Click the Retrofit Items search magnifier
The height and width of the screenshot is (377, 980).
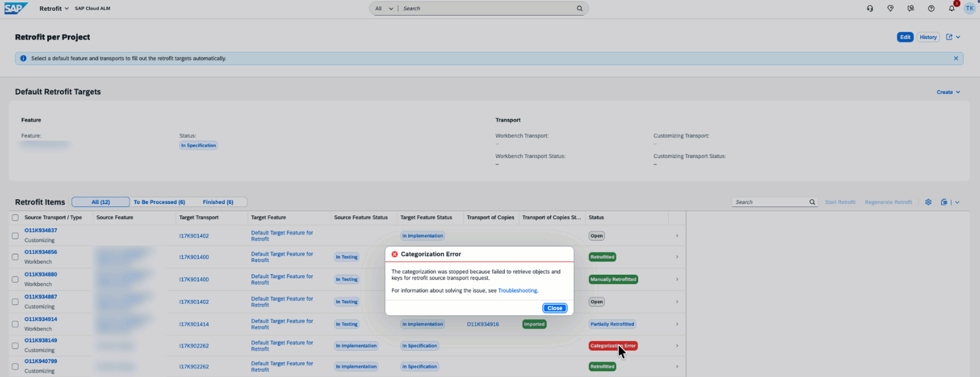coord(812,202)
